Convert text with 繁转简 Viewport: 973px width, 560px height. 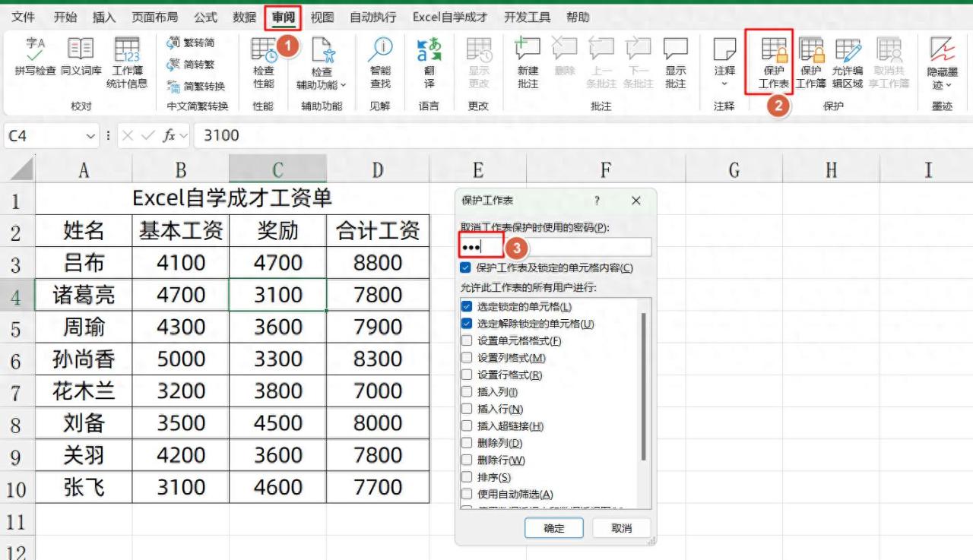tap(191, 43)
